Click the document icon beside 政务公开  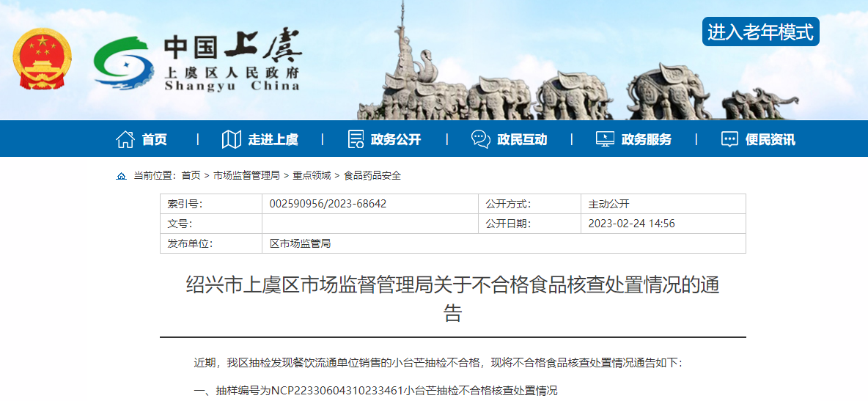coord(356,139)
